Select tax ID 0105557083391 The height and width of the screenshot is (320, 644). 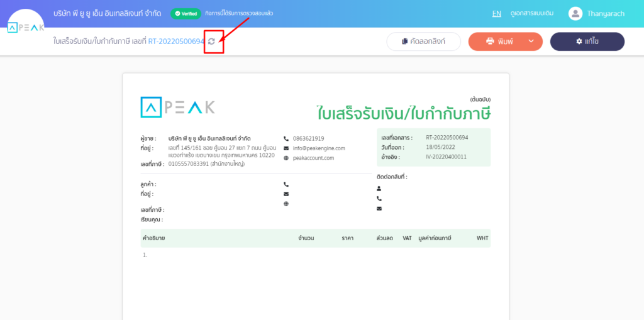[189, 164]
